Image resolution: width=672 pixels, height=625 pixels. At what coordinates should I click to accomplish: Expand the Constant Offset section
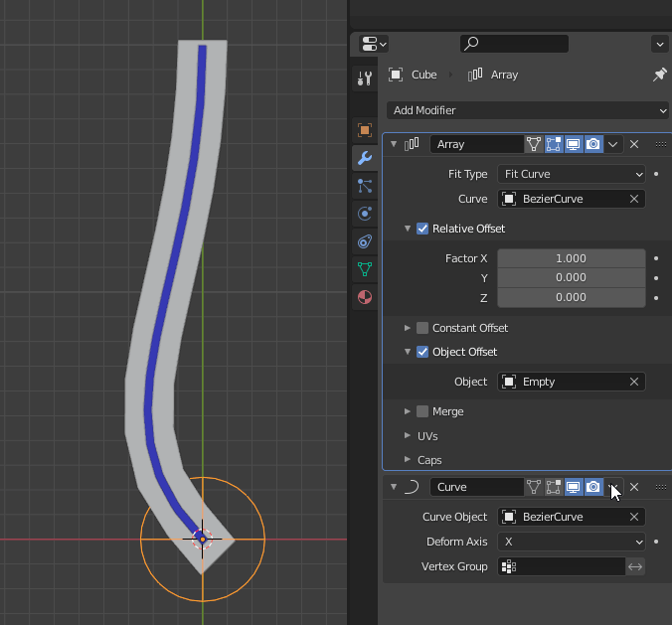click(x=408, y=328)
